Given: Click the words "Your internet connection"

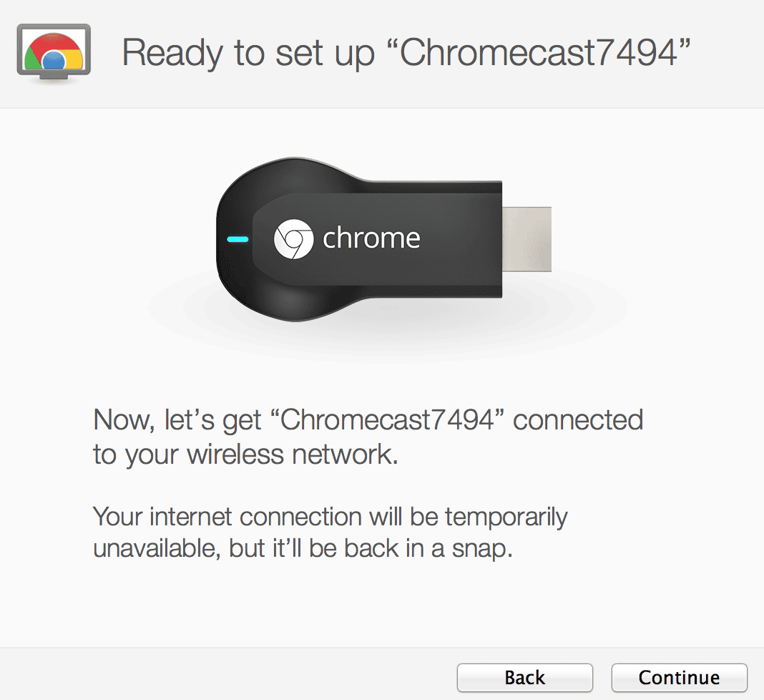Looking at the screenshot, I should (228, 516).
